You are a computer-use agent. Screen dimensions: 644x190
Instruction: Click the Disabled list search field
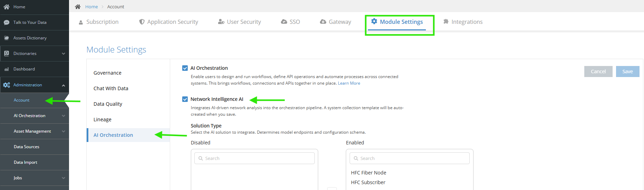(x=254, y=158)
